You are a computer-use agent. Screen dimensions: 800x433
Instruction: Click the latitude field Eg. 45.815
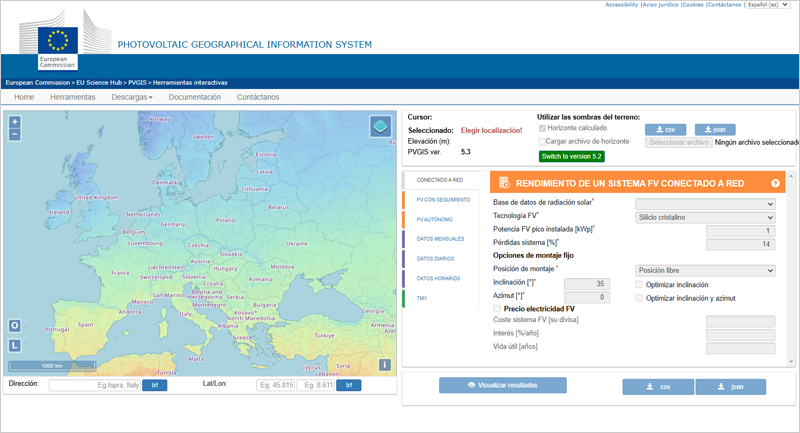276,385
